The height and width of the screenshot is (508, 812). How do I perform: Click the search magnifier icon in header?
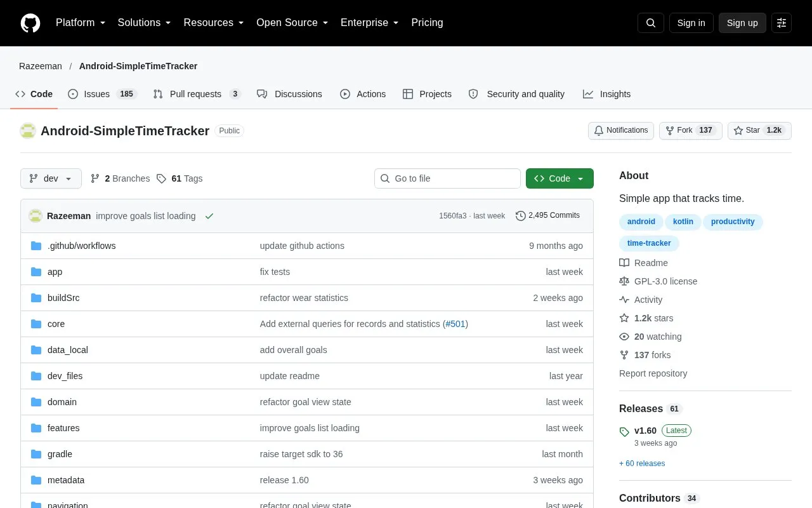pos(651,23)
